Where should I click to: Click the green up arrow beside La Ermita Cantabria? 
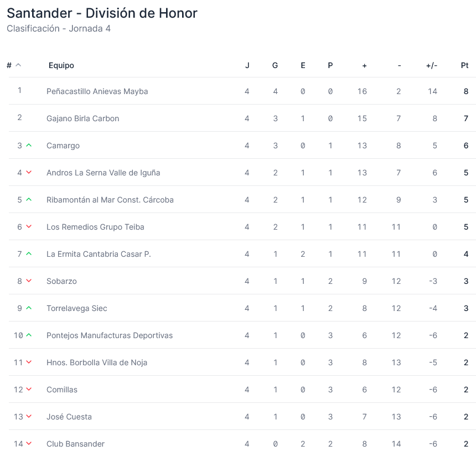[29, 254]
